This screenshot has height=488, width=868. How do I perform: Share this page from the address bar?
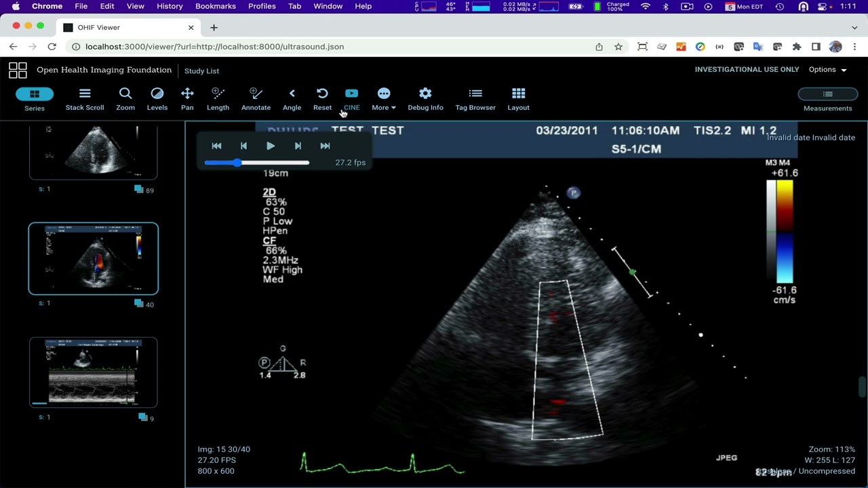coord(599,47)
